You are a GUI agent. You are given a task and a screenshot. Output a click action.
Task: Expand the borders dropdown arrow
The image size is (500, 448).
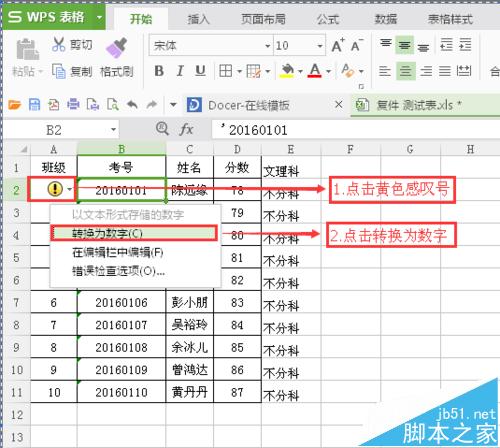click(x=239, y=71)
